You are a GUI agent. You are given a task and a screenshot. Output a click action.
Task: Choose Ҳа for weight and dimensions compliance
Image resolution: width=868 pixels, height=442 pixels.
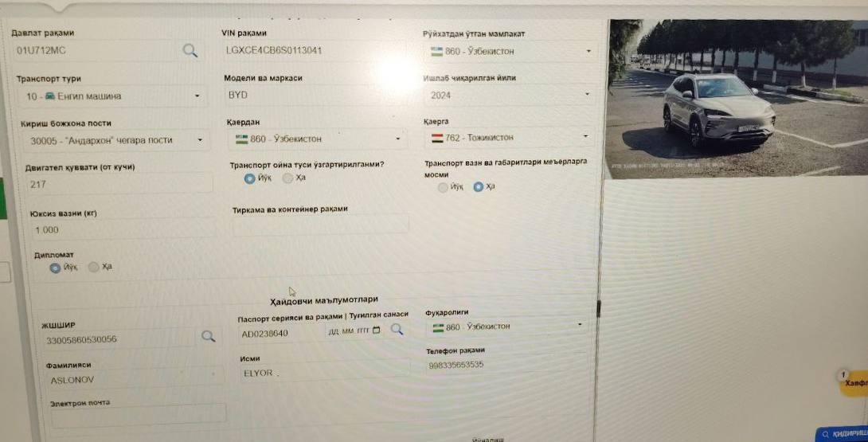coord(479,187)
